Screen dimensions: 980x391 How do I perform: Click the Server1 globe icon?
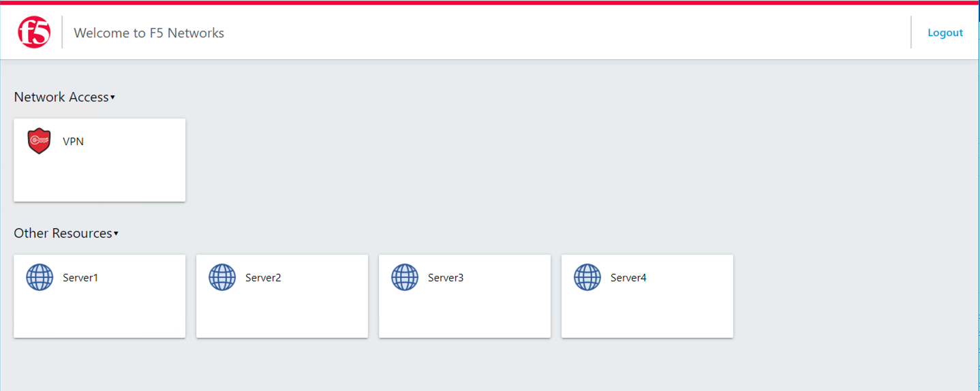click(x=40, y=277)
